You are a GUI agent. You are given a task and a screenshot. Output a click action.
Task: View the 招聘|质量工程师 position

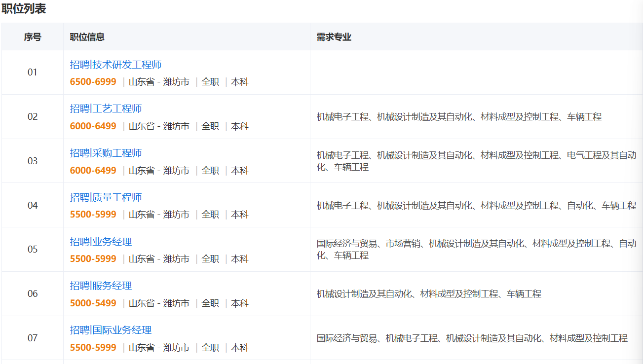coord(106,197)
